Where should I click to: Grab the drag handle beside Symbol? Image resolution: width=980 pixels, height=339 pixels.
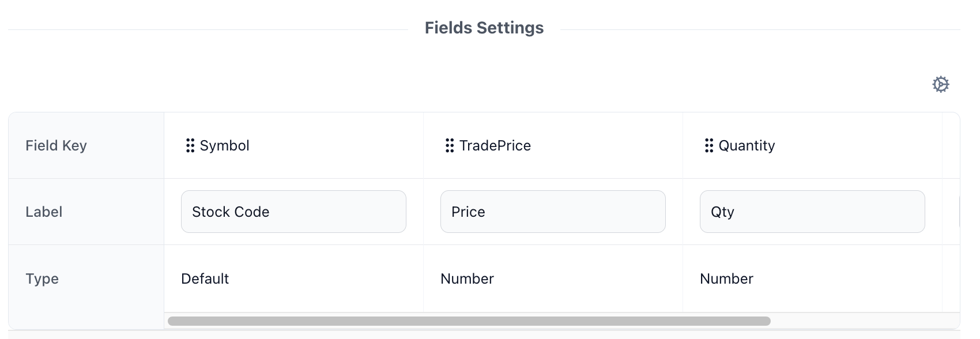coord(190,146)
